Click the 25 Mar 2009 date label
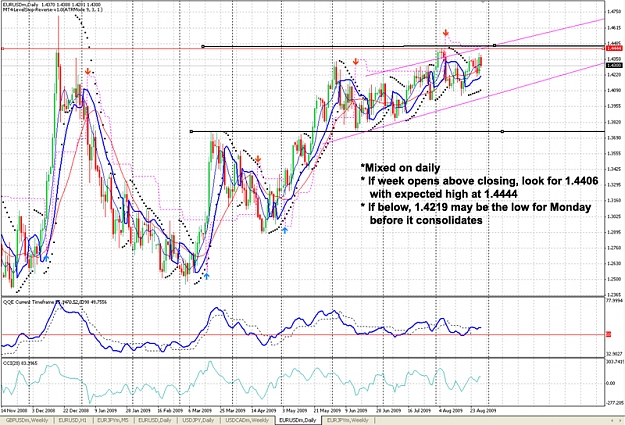625x425 pixels. 232,410
